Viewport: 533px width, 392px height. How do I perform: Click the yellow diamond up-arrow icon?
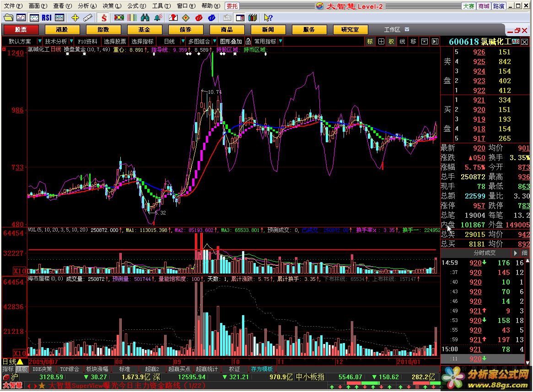tap(186, 18)
